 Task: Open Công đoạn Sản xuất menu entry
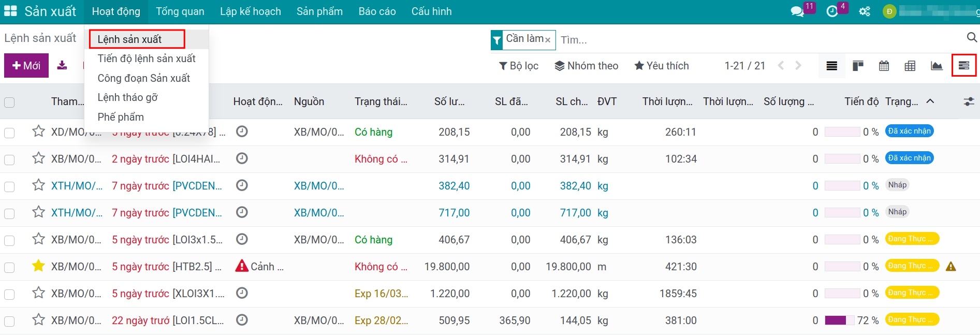(144, 78)
